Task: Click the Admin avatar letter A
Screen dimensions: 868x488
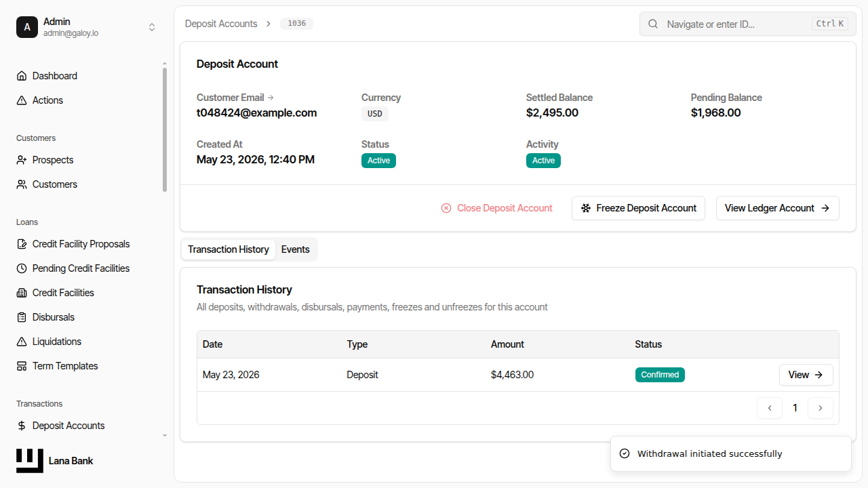Action: 27,27
